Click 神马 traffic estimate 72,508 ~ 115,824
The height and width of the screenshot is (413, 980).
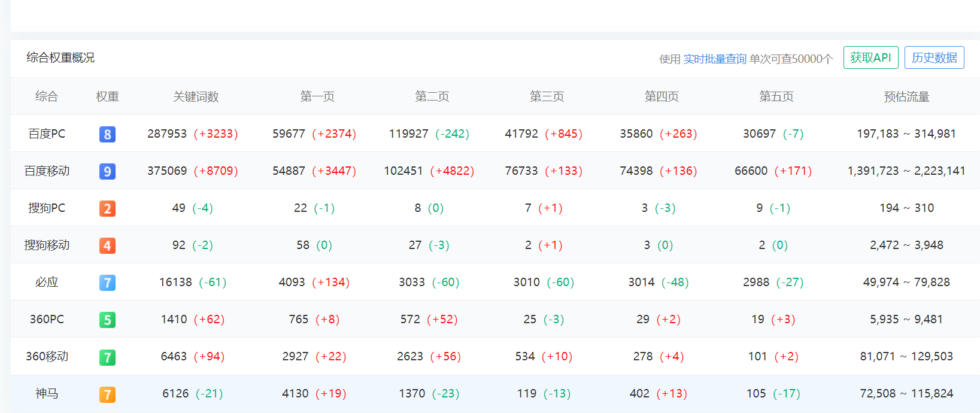coord(906,393)
